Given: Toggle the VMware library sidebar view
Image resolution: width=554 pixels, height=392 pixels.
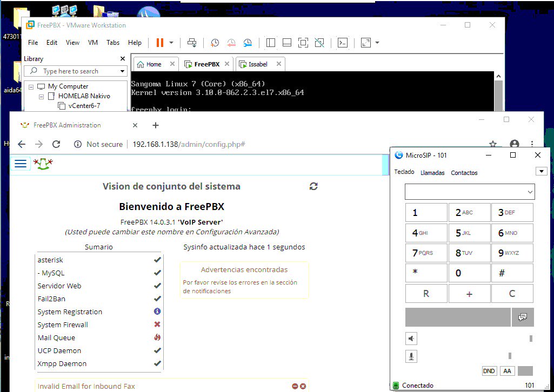Looking at the screenshot, I should [x=271, y=43].
